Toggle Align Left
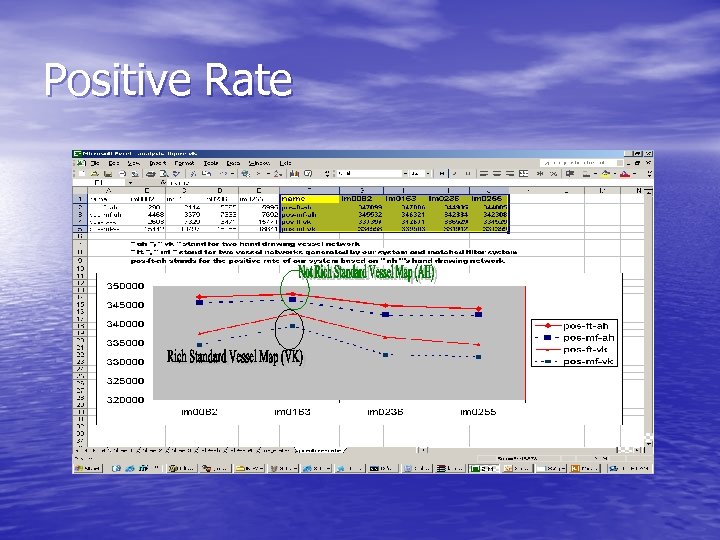This screenshot has height=540, width=720. [x=484, y=174]
